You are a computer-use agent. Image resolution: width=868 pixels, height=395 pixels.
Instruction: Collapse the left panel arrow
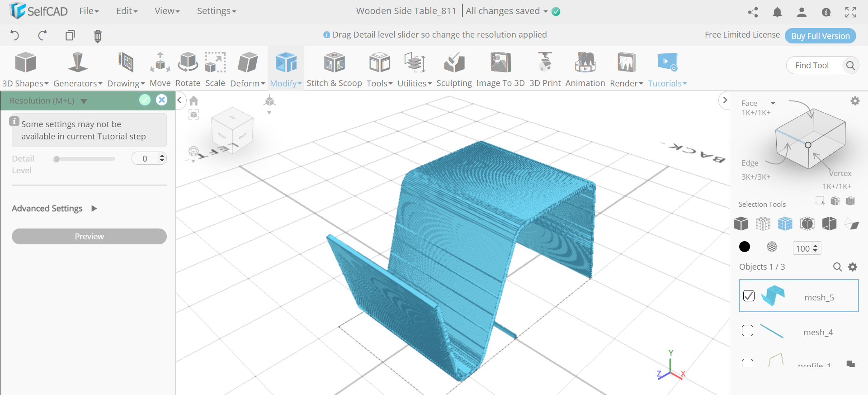(x=179, y=100)
